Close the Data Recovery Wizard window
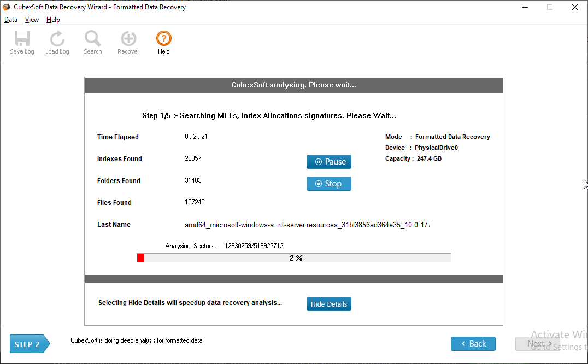The width and height of the screenshot is (588, 364). coord(575,7)
